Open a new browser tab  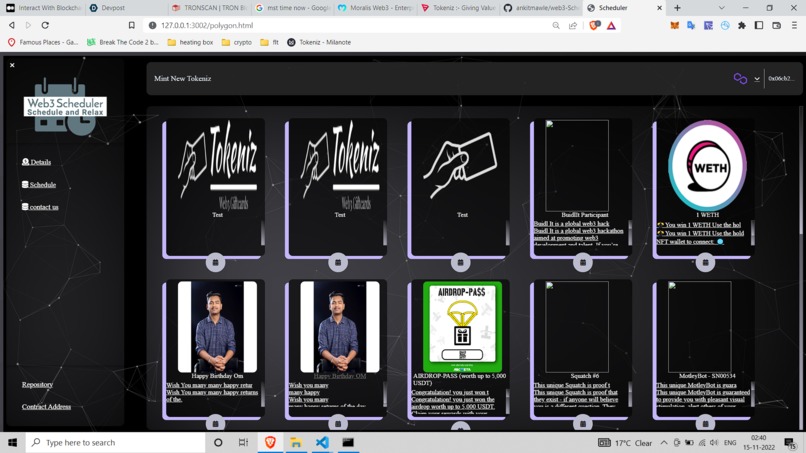click(x=677, y=8)
